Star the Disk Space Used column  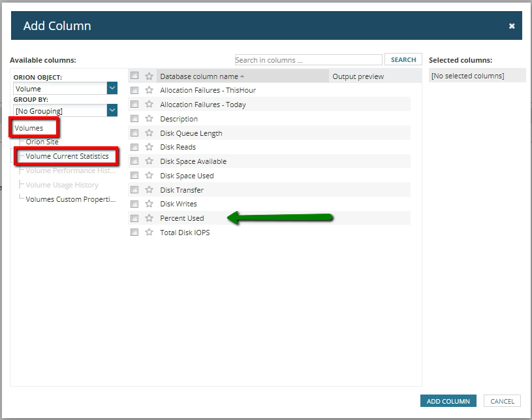[x=149, y=175]
